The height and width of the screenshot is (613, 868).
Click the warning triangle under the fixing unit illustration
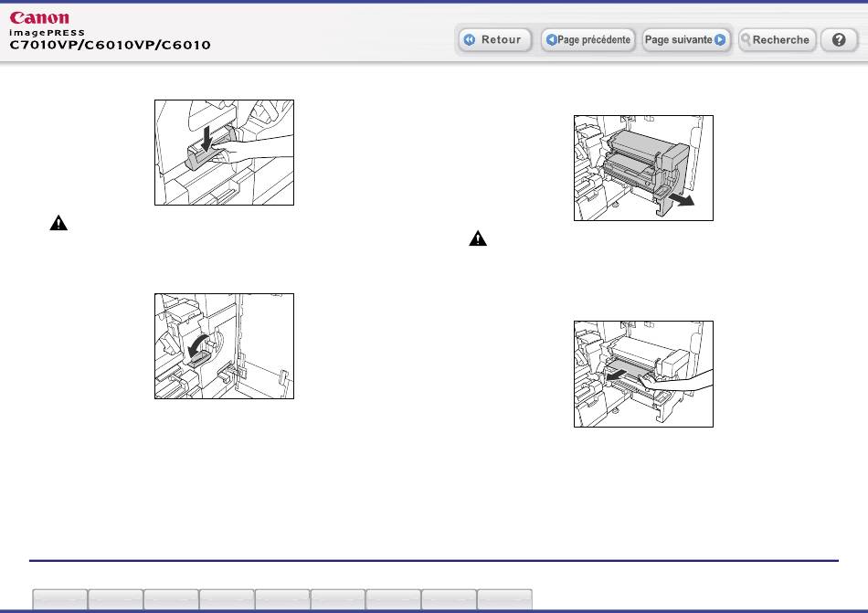click(x=478, y=238)
